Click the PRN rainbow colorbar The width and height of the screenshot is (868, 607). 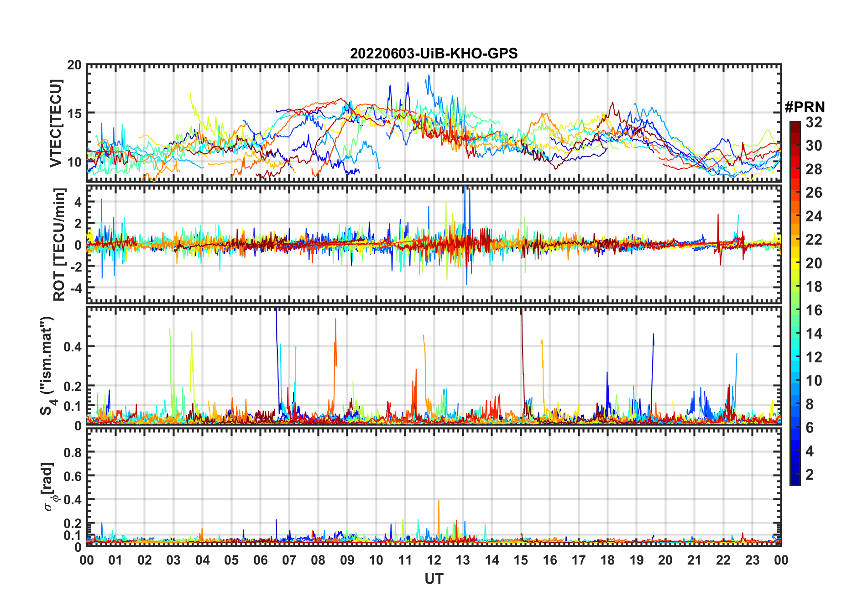click(x=795, y=303)
